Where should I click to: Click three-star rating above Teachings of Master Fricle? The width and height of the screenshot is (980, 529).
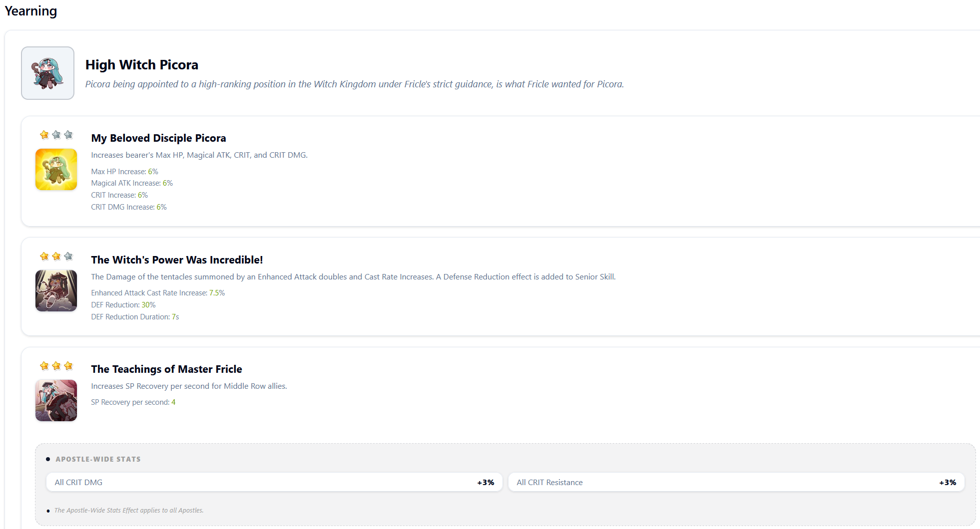[x=56, y=366]
